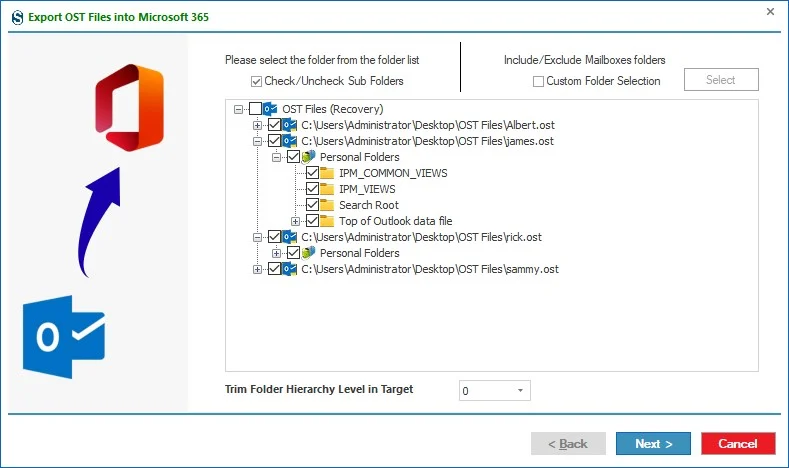Collapse the OST Files (Recovery) root node
The width and height of the screenshot is (789, 468).
coord(239,109)
